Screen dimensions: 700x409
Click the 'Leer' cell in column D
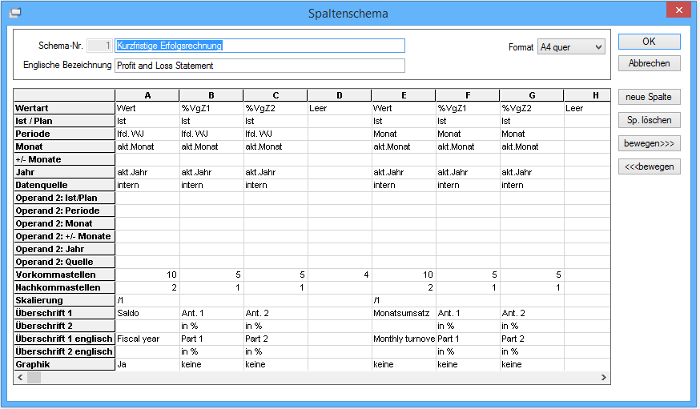[339, 108]
